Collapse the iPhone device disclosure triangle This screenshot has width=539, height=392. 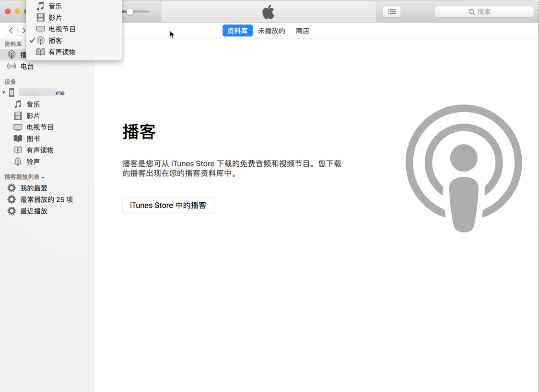(x=4, y=92)
